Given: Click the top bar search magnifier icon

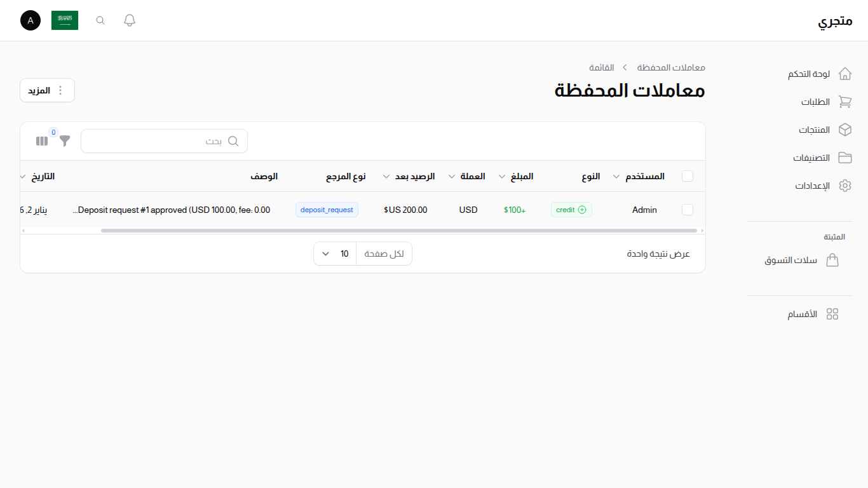Looking at the screenshot, I should [100, 20].
